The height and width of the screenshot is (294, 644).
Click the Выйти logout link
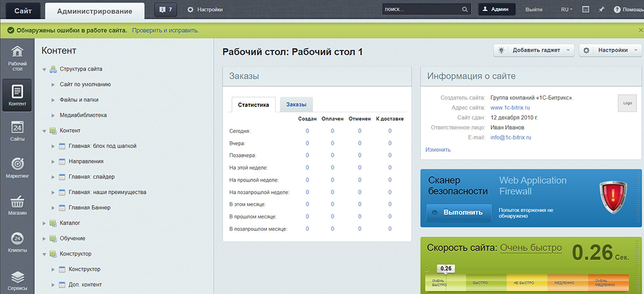(533, 9)
